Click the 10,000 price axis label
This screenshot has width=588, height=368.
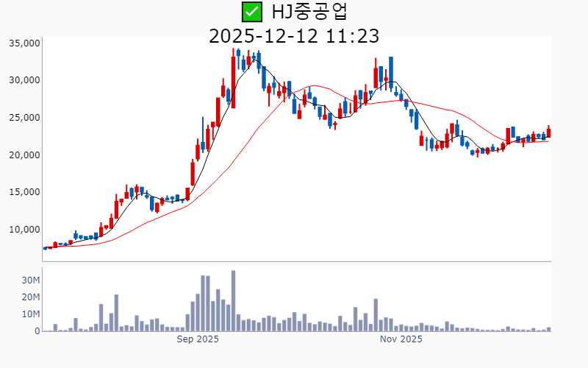point(24,230)
